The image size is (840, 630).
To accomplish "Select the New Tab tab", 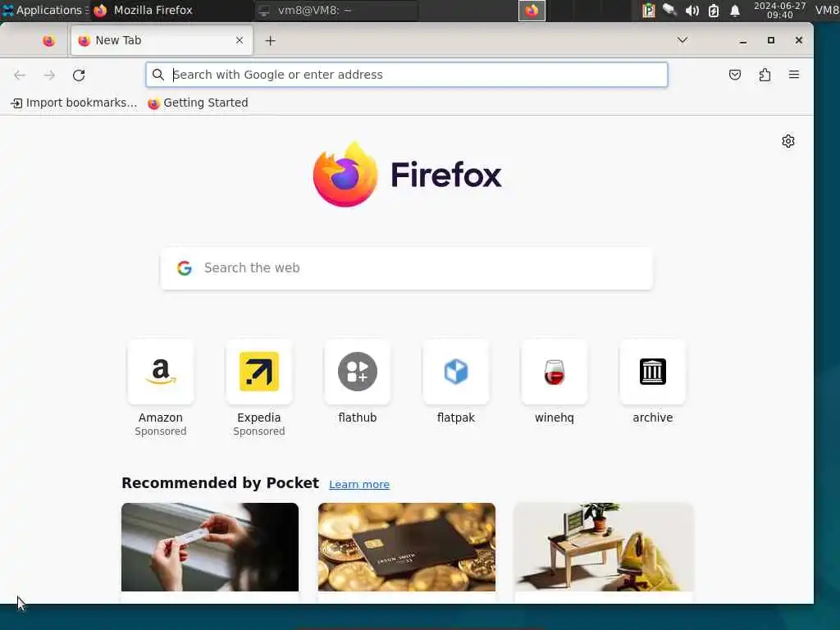I will pos(162,41).
